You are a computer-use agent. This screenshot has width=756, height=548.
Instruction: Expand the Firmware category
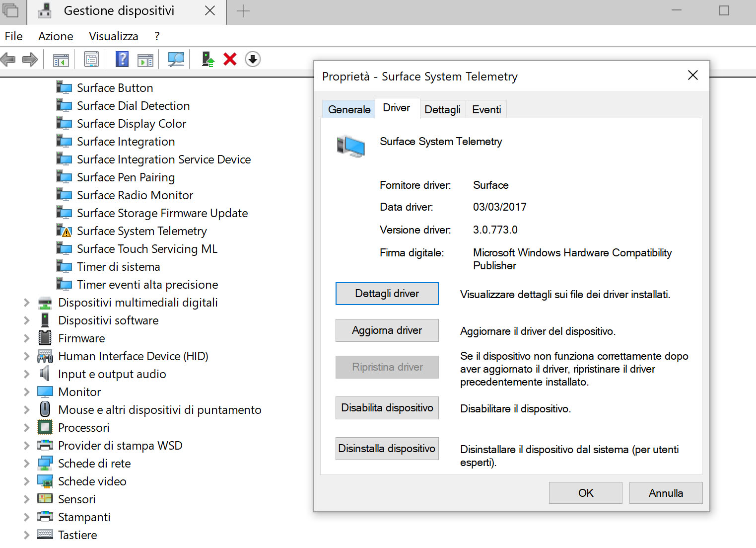tap(27, 338)
